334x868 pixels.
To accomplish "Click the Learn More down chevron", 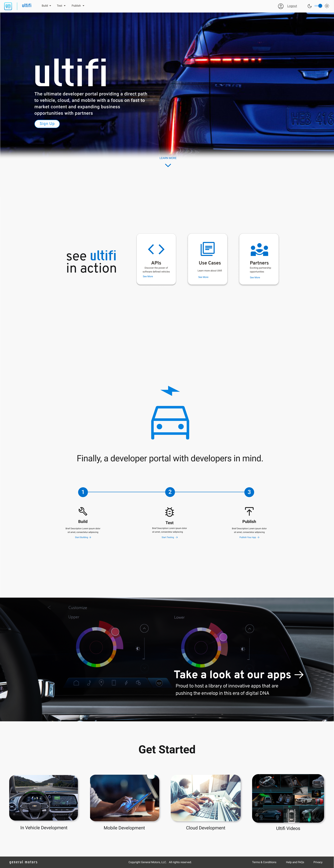I will coord(168,165).
